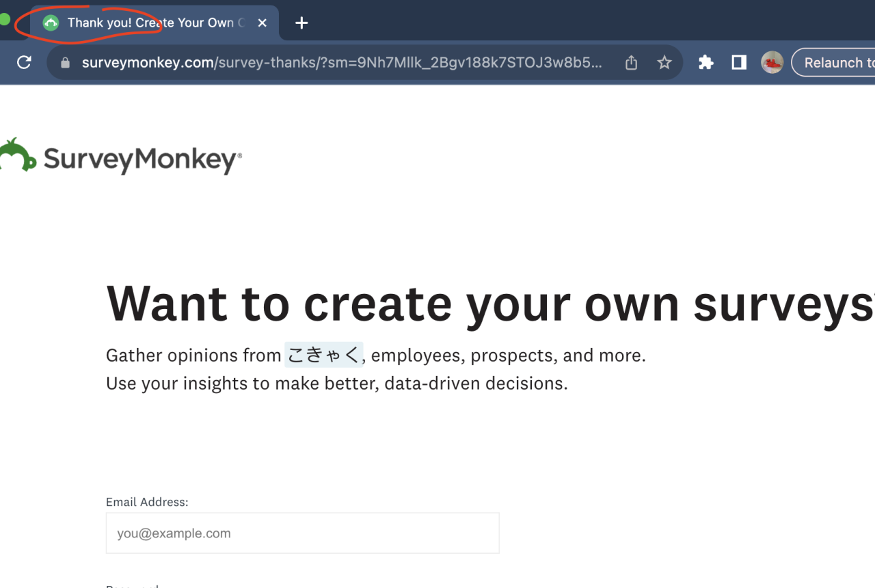Open the Extensions puzzle icon

click(706, 63)
